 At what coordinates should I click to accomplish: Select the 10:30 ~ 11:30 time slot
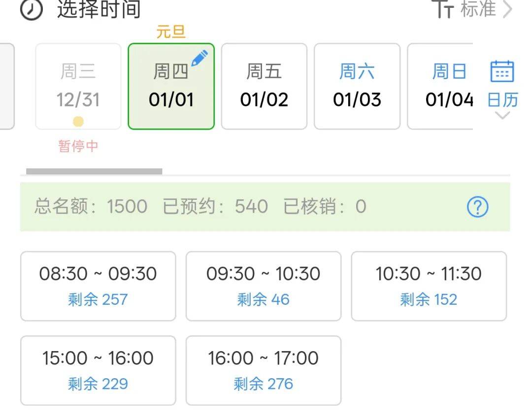click(x=429, y=286)
